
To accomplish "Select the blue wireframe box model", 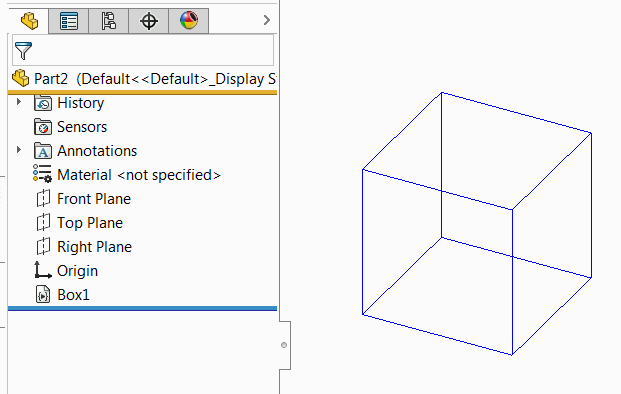I will pos(477,224).
